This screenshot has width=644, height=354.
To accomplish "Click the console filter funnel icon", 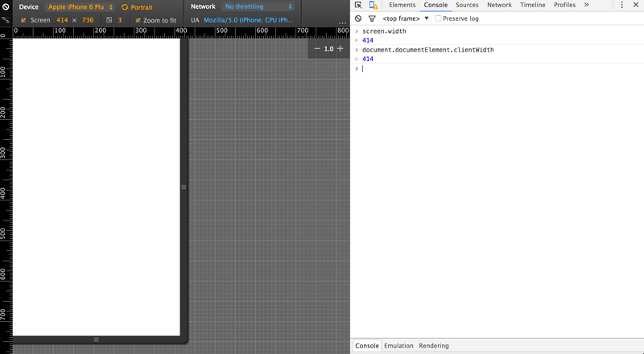I will 372,19.
